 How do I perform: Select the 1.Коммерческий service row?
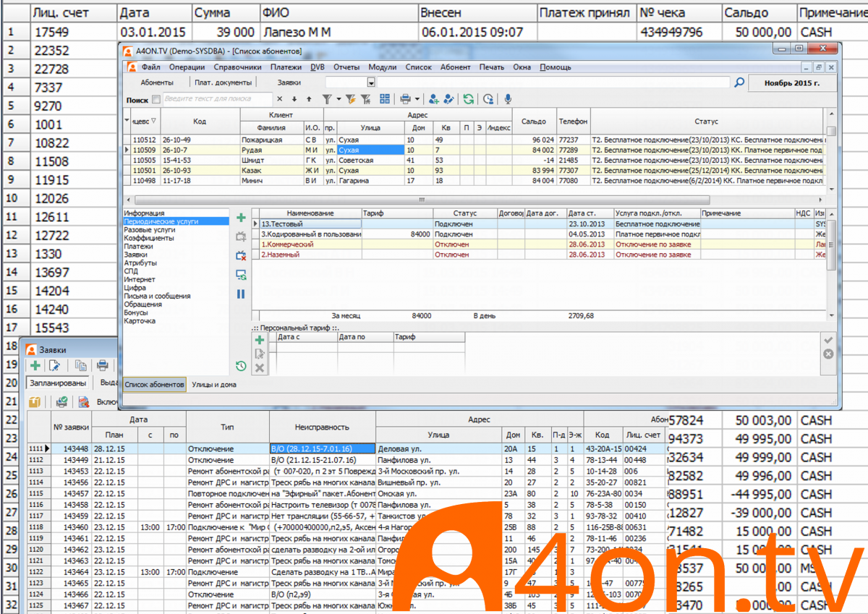(540, 244)
